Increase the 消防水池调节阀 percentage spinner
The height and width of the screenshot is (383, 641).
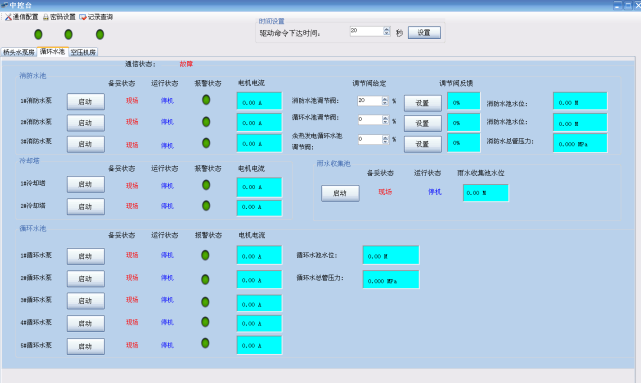pos(385,99)
